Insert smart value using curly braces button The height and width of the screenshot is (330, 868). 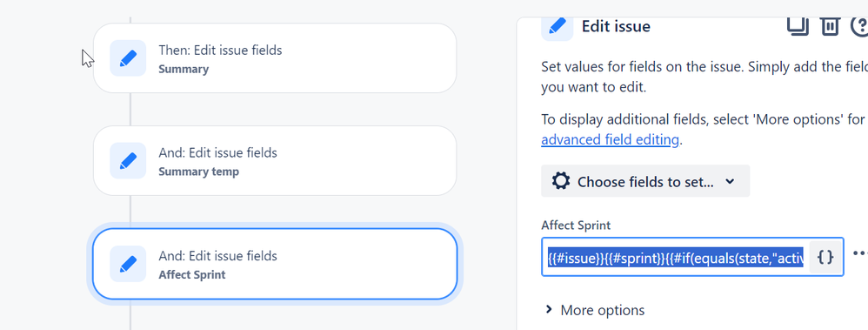tap(825, 257)
